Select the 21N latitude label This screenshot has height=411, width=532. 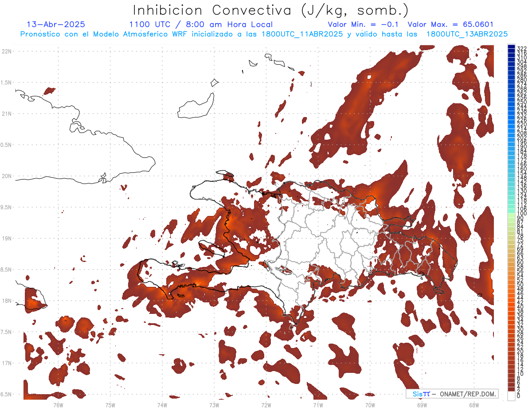7,114
